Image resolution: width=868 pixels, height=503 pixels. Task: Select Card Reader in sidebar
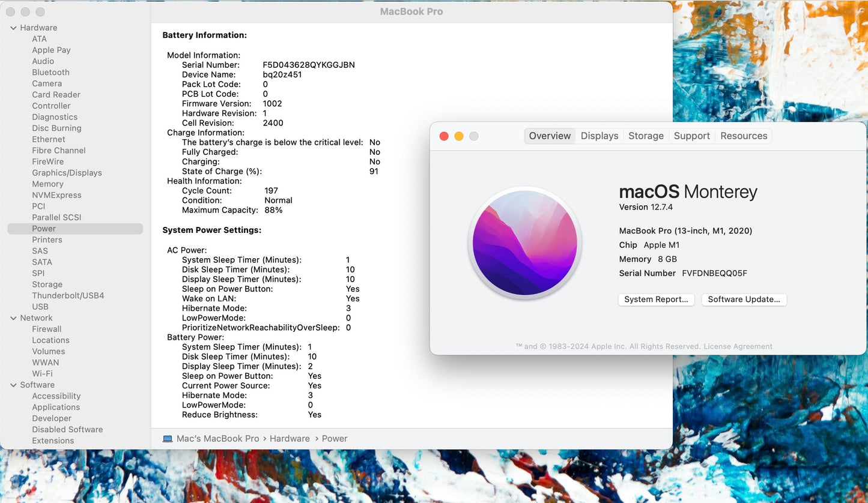click(56, 95)
